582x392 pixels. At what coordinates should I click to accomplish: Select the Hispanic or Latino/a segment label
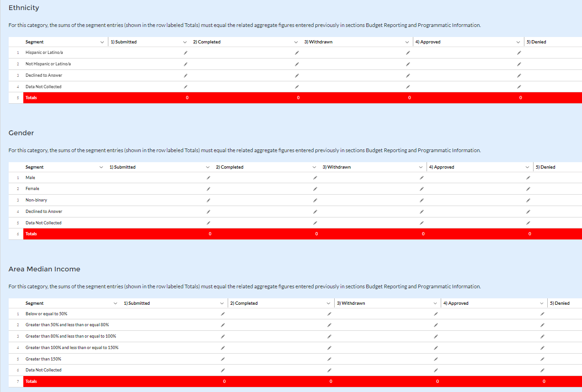click(x=44, y=53)
